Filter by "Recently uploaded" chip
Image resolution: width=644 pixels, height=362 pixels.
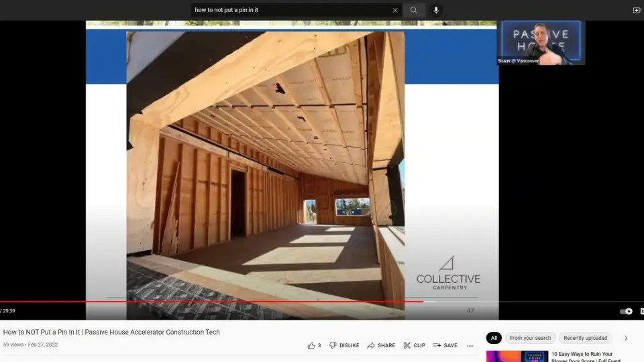tap(585, 338)
